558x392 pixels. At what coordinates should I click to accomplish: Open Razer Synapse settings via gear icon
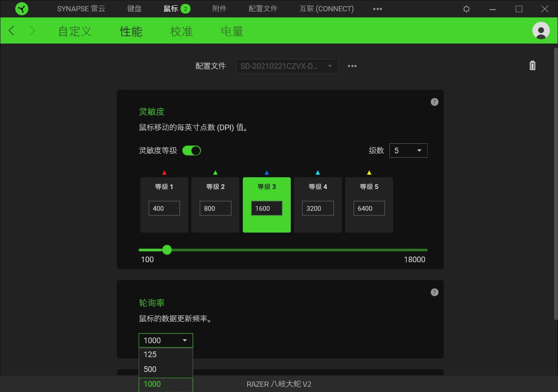pyautogui.click(x=466, y=9)
